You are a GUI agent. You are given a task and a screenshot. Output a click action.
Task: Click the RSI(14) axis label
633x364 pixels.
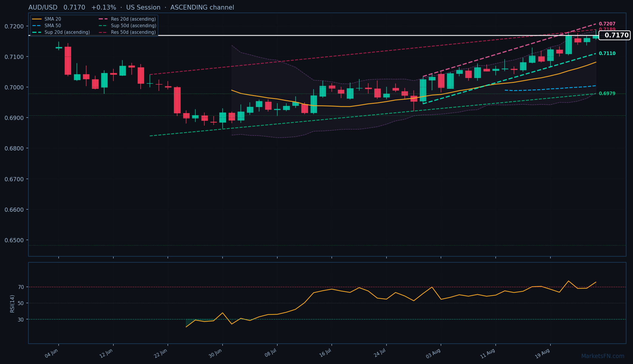(x=12, y=304)
